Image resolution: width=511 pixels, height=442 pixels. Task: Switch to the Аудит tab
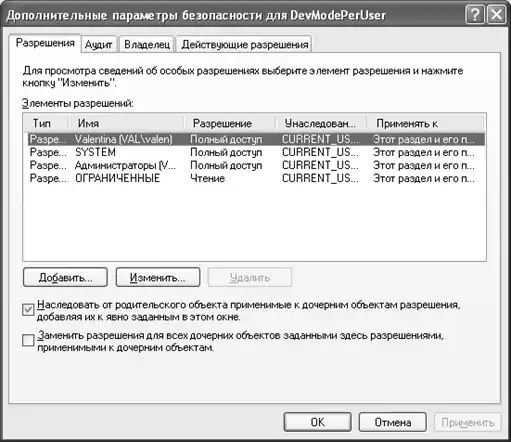(99, 44)
